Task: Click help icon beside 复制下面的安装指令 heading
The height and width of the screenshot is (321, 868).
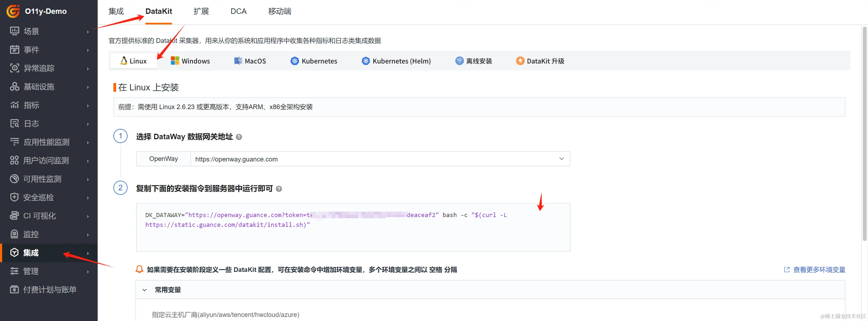Action: coord(279,189)
